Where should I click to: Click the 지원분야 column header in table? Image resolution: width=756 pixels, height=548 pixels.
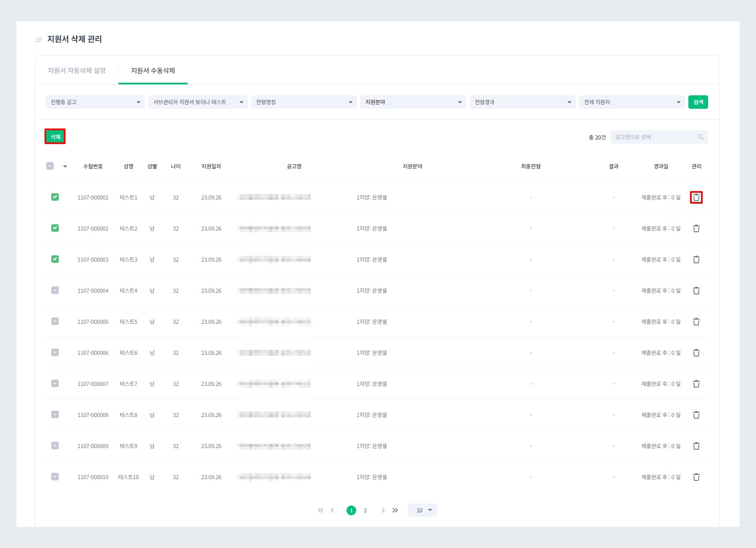pyautogui.click(x=412, y=166)
